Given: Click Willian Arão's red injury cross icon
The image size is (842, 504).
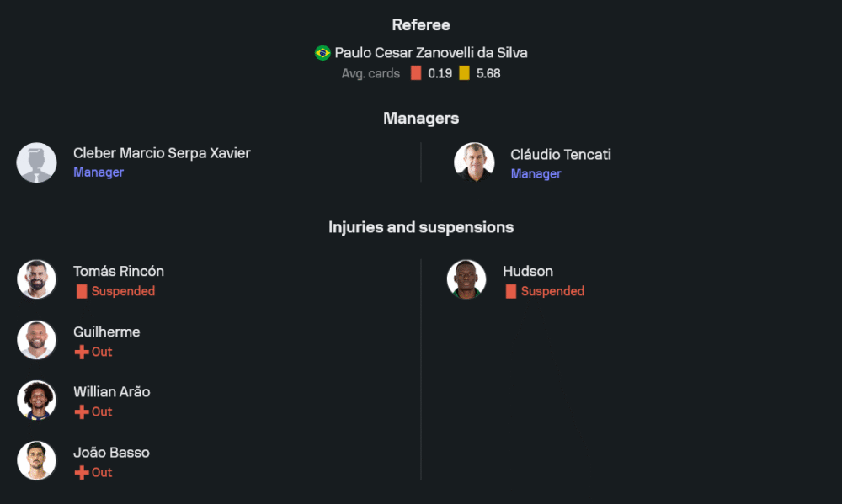Looking at the screenshot, I should [x=82, y=411].
